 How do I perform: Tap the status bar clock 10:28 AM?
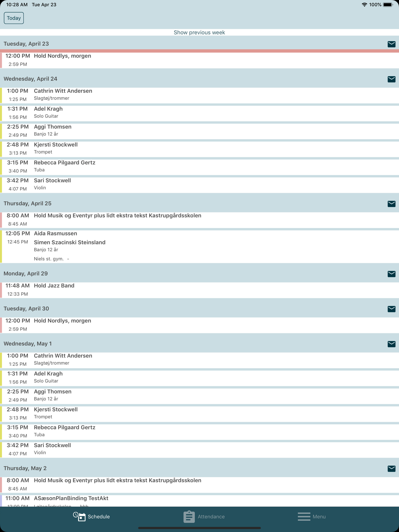point(17,4)
